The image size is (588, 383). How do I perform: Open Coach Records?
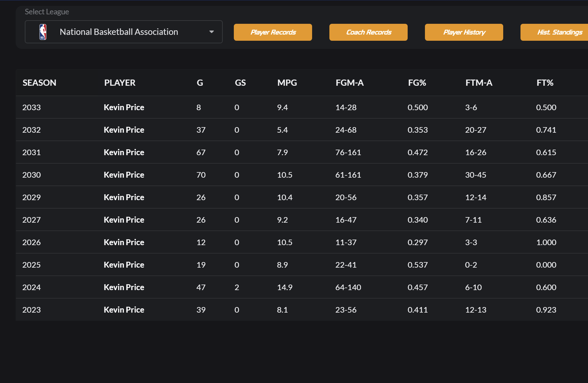click(x=368, y=32)
